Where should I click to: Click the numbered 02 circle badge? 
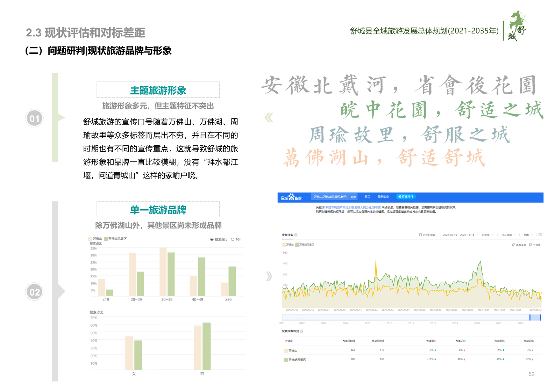(34, 292)
